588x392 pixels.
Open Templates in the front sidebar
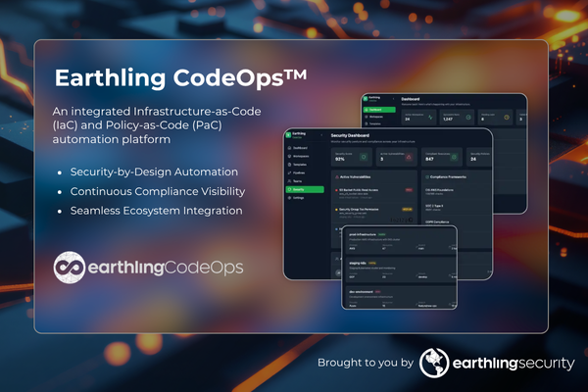[x=300, y=164]
